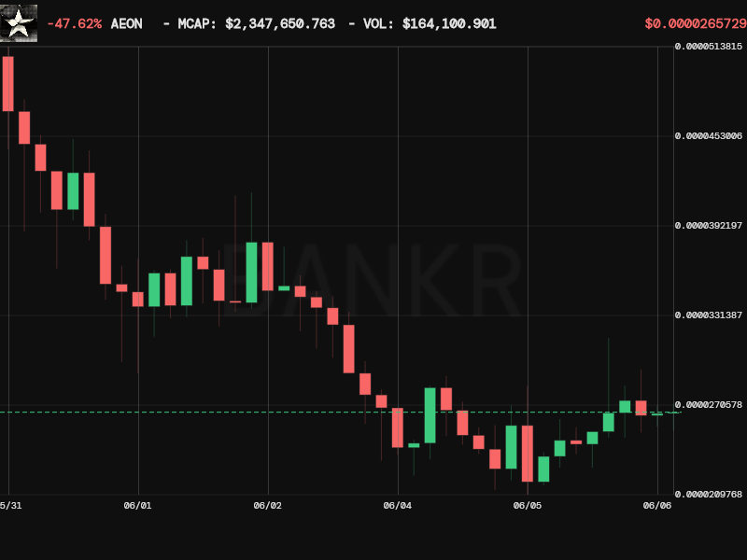
Task: Click the AEON ticker name
Action: point(126,24)
